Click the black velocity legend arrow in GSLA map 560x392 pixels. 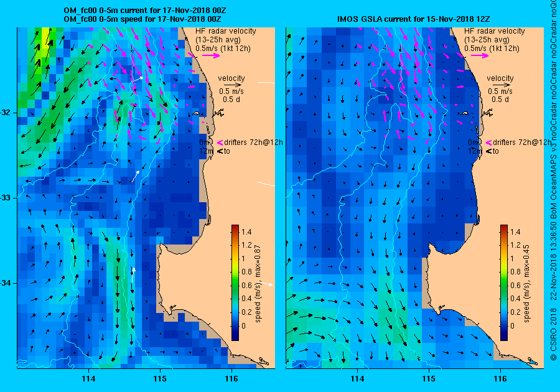click(502, 85)
